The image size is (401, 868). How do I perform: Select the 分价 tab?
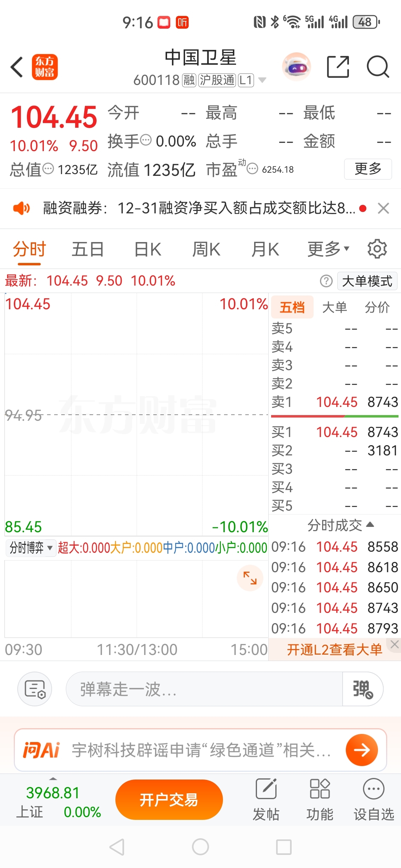point(377,307)
